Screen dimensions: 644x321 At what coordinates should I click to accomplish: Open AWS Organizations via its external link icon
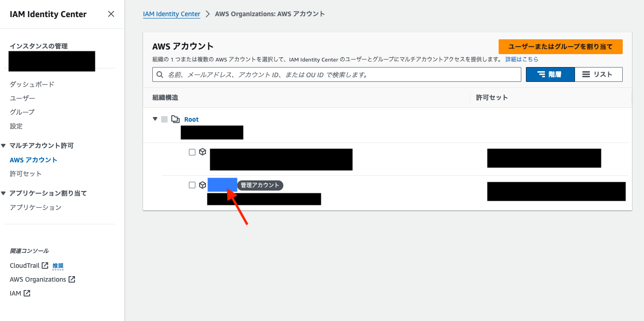tap(72, 279)
